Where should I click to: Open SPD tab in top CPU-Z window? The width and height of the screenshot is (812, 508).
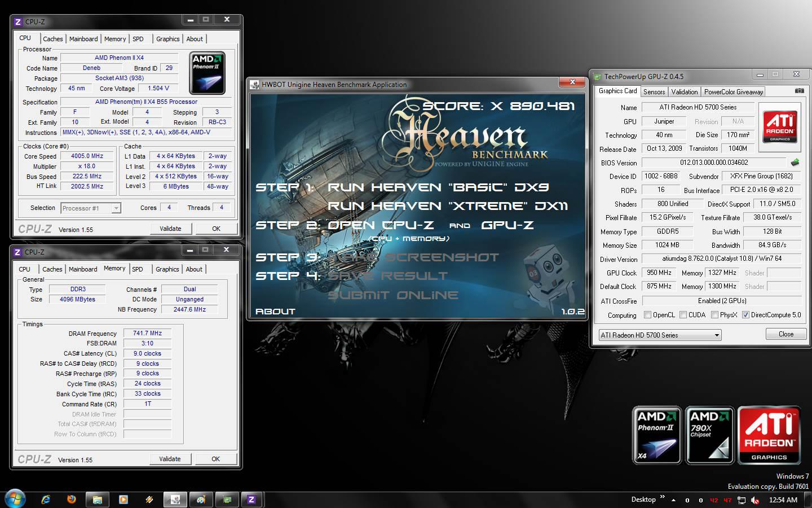point(138,39)
